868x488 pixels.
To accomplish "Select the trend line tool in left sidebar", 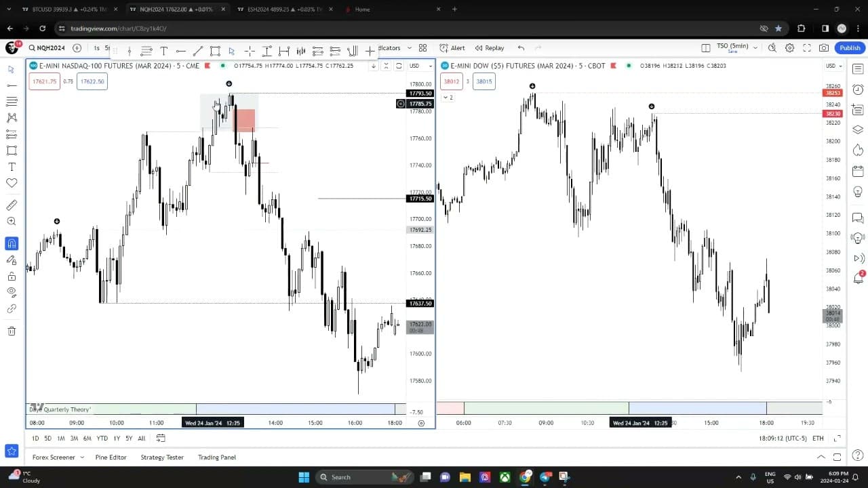I will point(12,85).
